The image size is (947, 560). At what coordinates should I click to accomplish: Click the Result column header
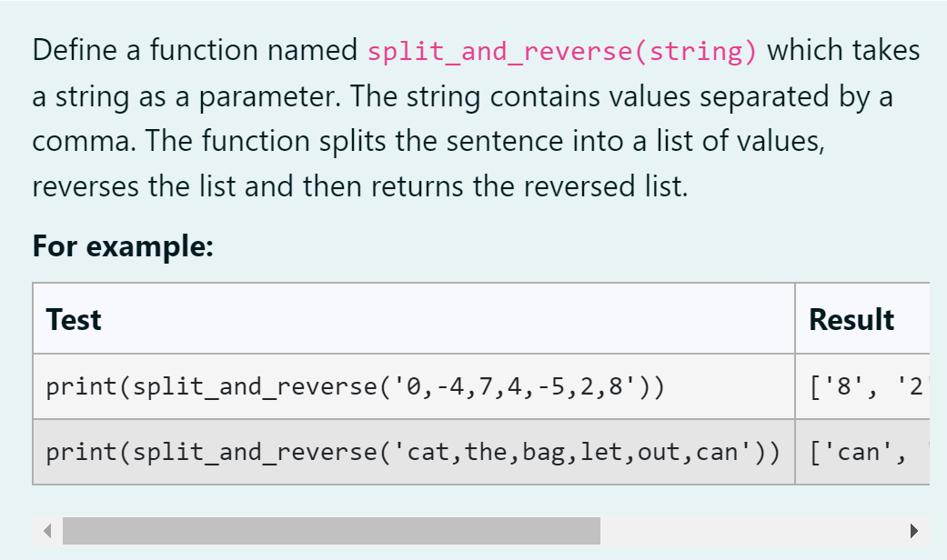click(851, 320)
